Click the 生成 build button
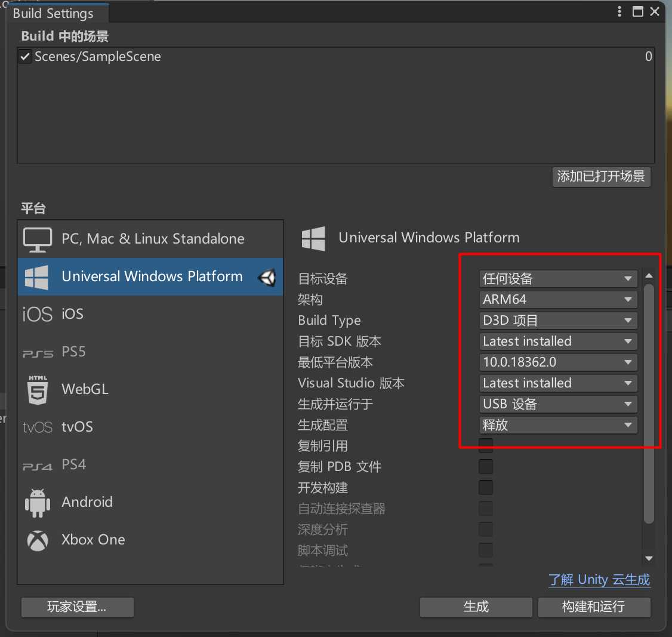This screenshot has width=672, height=637. [476, 607]
